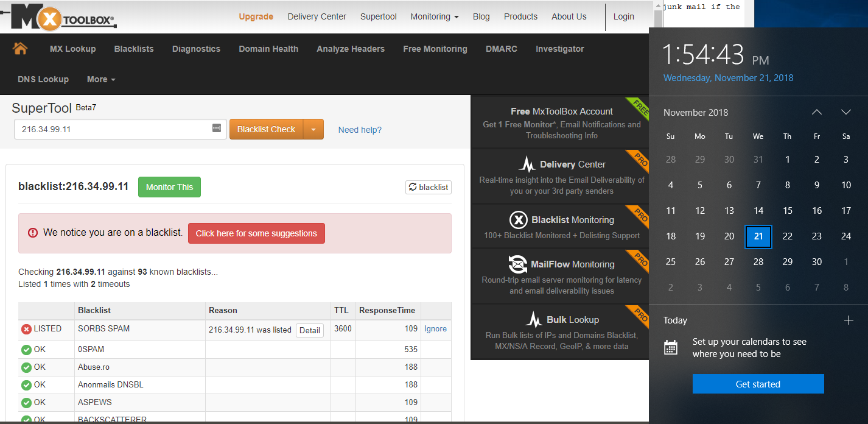The image size is (868, 424).
Task: Click the green OK icon for Anonmails DNSBL
Action: [26, 385]
